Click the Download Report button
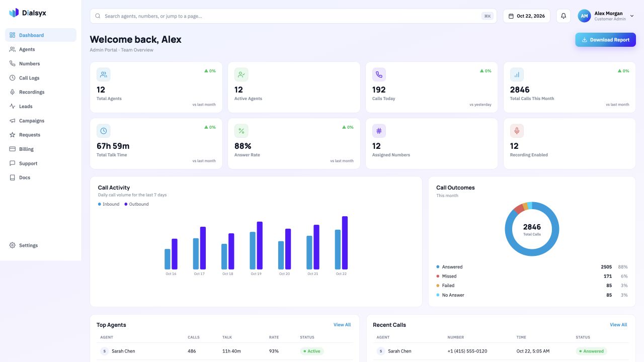644x362 pixels. [605, 40]
